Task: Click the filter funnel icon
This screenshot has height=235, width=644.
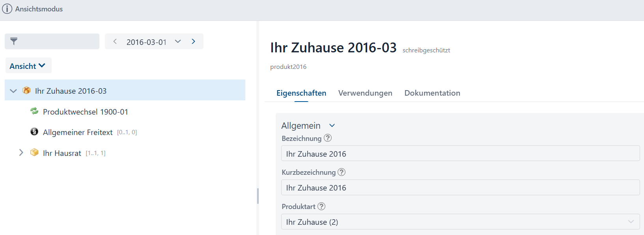Action: pyautogui.click(x=14, y=41)
